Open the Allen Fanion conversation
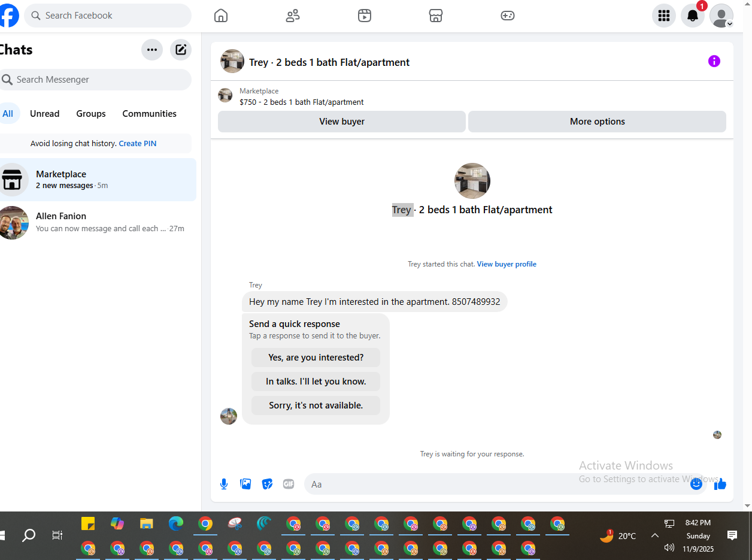 coord(97,222)
